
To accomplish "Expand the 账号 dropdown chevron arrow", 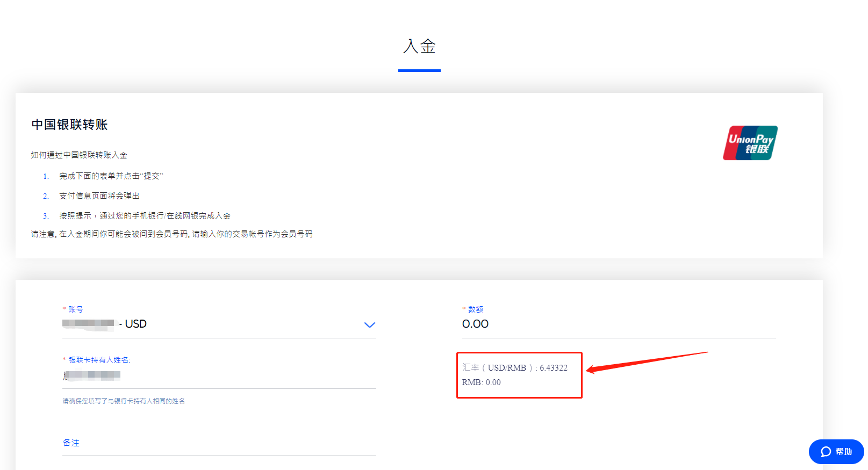I will (369, 324).
